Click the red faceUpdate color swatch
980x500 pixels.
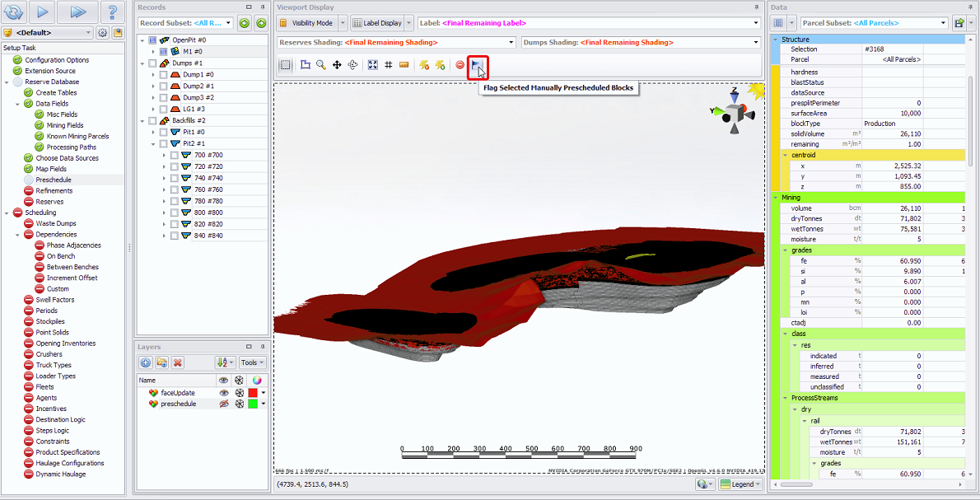pyautogui.click(x=254, y=393)
